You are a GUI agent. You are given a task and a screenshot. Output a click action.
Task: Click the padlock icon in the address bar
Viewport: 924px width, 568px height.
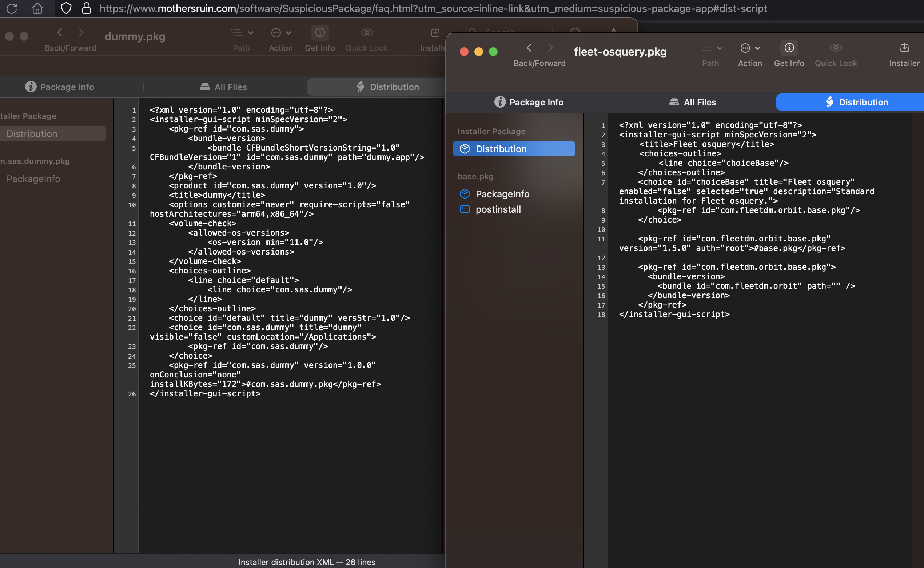(x=87, y=8)
